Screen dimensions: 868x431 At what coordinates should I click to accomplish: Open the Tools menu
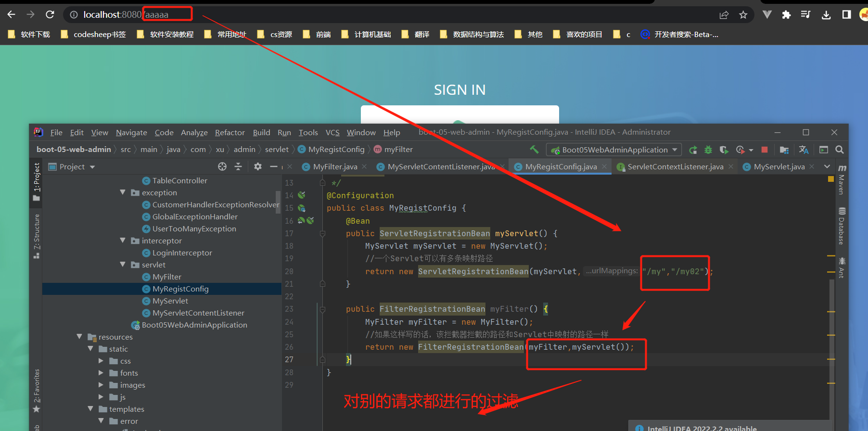click(308, 132)
